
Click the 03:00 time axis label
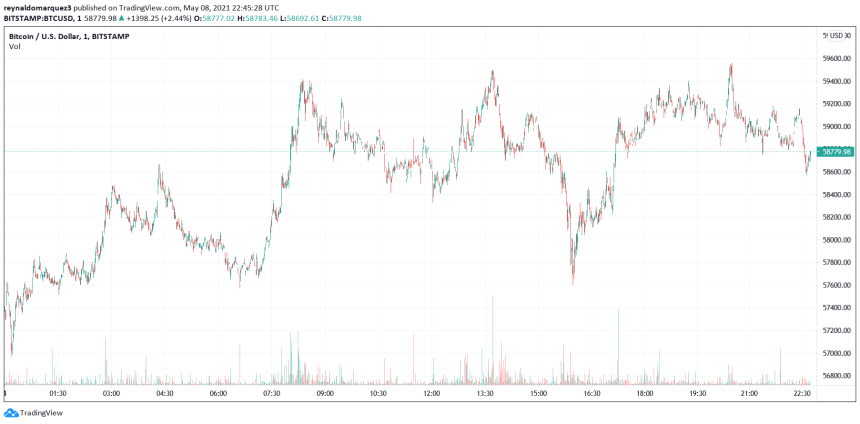[x=111, y=393]
